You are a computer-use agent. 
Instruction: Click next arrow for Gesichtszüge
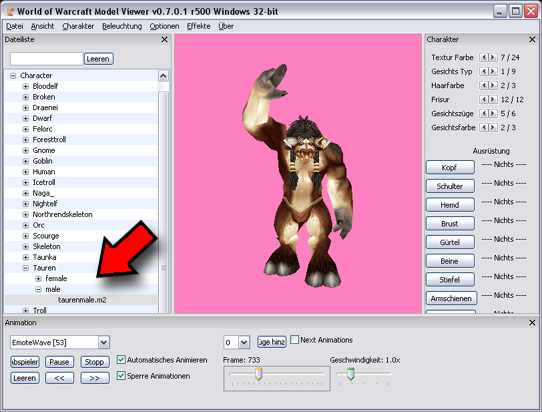coord(493,113)
